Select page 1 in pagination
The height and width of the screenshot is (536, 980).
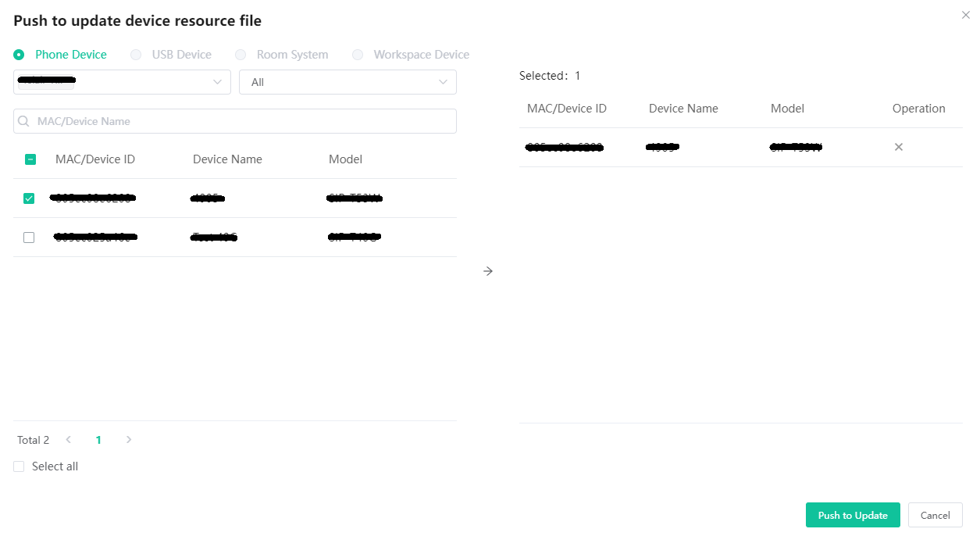click(x=98, y=440)
